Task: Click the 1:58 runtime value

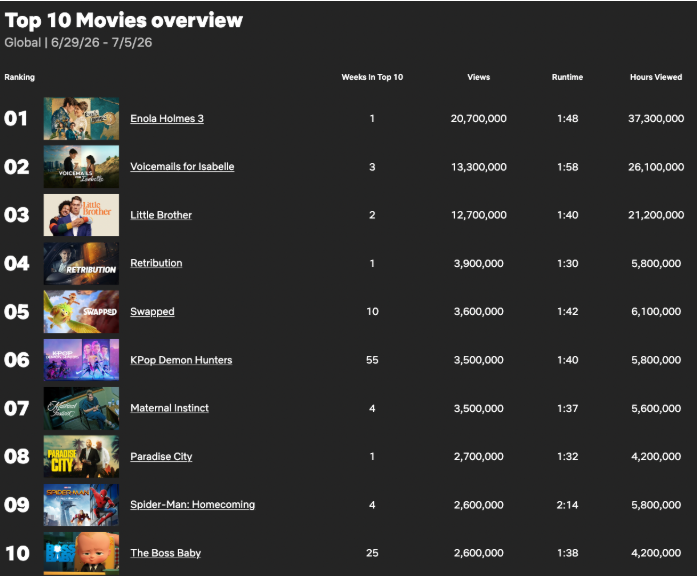Action: click(x=568, y=167)
